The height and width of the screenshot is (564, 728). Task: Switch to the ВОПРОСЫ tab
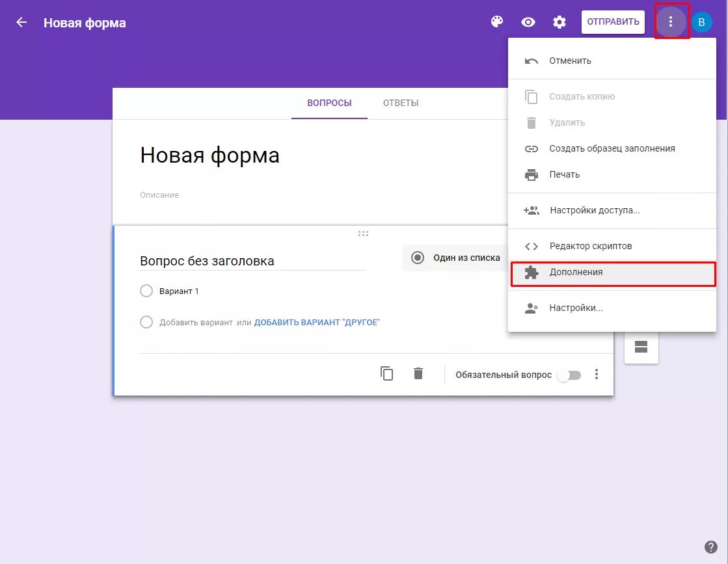329,103
